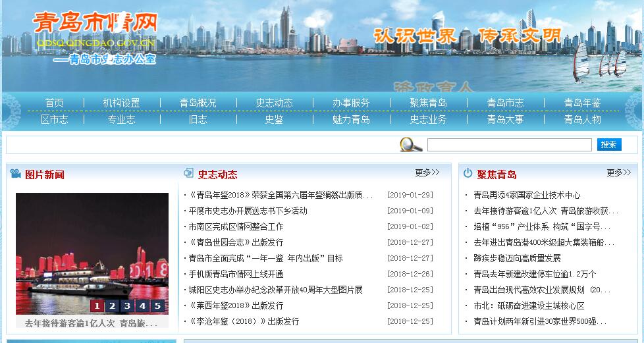Click the date [2019-01-09]
Image resolution: width=644 pixels, height=343 pixels.
410,211
